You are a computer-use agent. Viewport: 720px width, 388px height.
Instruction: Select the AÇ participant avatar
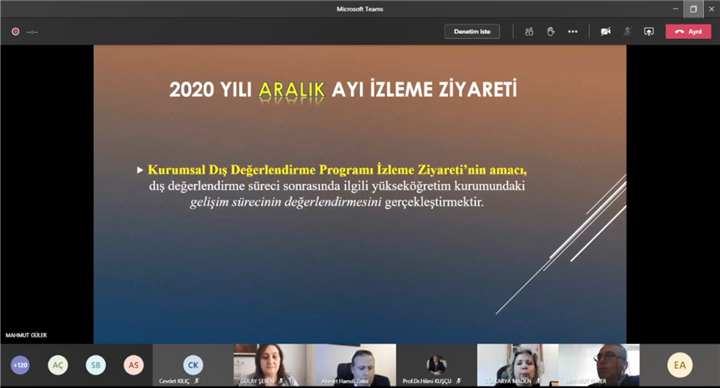[x=58, y=365]
